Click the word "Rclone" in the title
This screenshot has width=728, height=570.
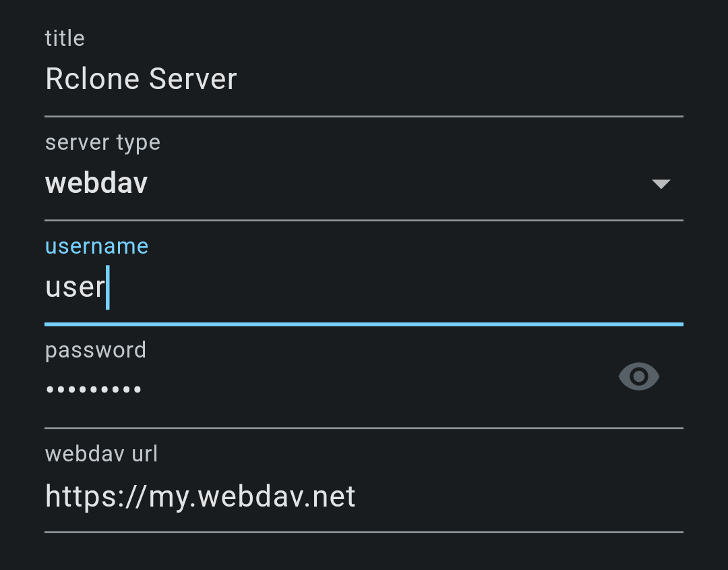click(92, 80)
